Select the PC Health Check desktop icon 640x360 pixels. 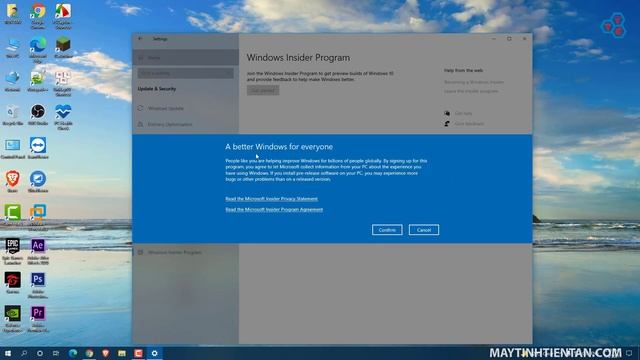click(63, 117)
